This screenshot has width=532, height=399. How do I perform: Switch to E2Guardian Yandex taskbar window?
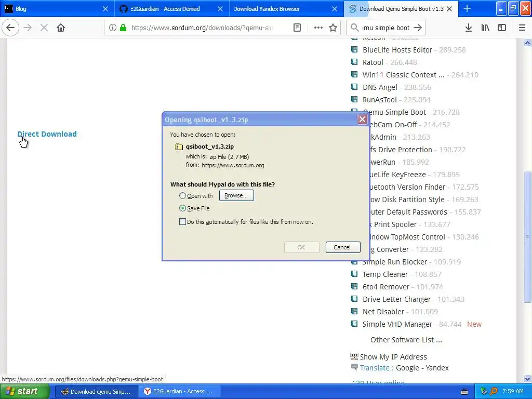click(179, 392)
